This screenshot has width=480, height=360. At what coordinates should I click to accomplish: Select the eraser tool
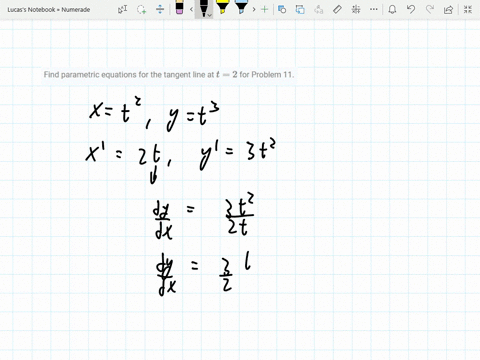179,8
